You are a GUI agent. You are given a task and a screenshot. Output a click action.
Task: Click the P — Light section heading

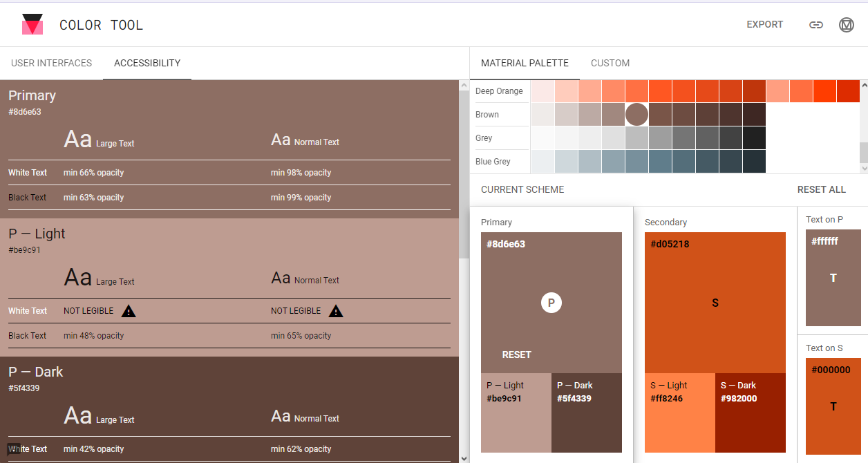tap(37, 234)
